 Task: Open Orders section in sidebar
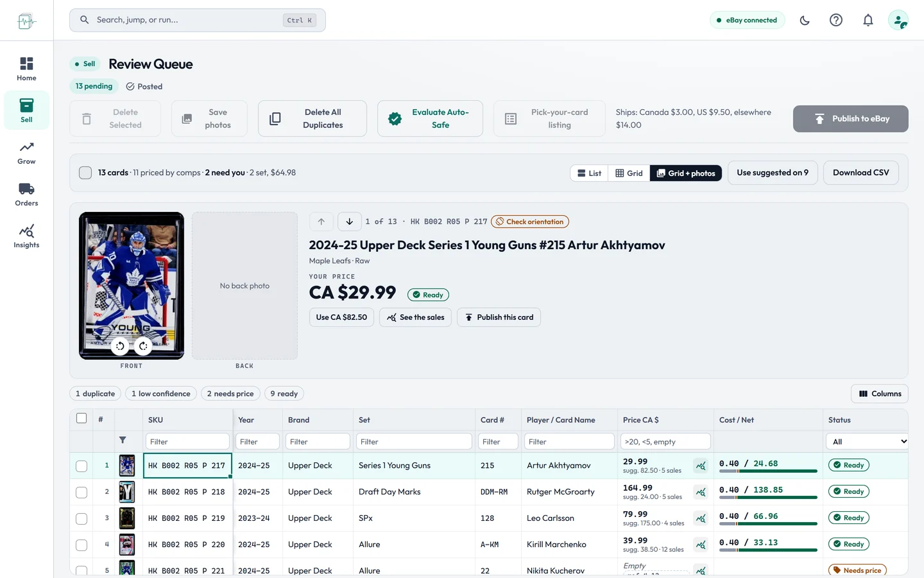pos(26,195)
